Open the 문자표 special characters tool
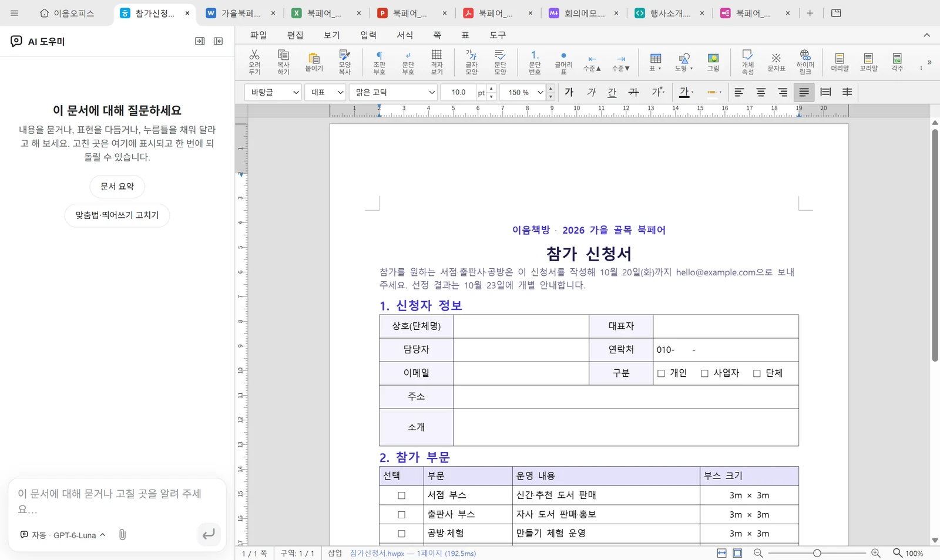This screenshot has height=560, width=940. pyautogui.click(x=776, y=62)
